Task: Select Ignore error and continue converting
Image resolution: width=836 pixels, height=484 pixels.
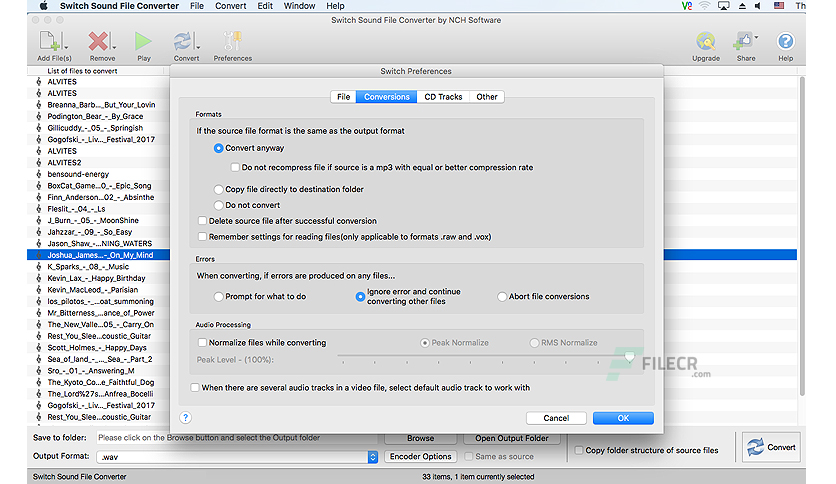Action: tap(360, 296)
